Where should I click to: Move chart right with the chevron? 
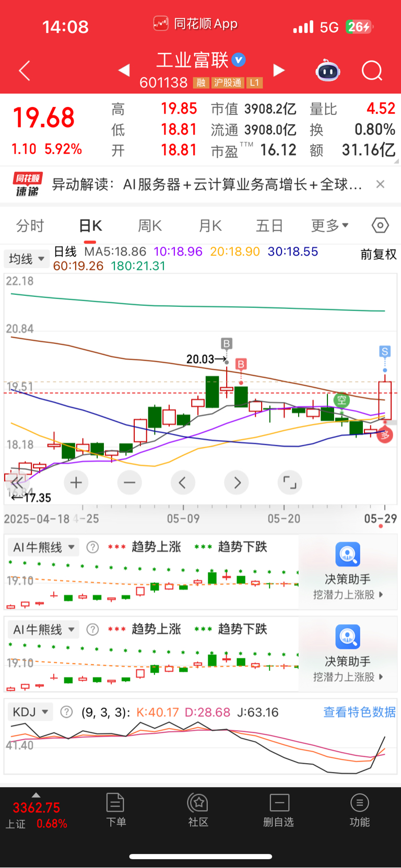[237, 482]
